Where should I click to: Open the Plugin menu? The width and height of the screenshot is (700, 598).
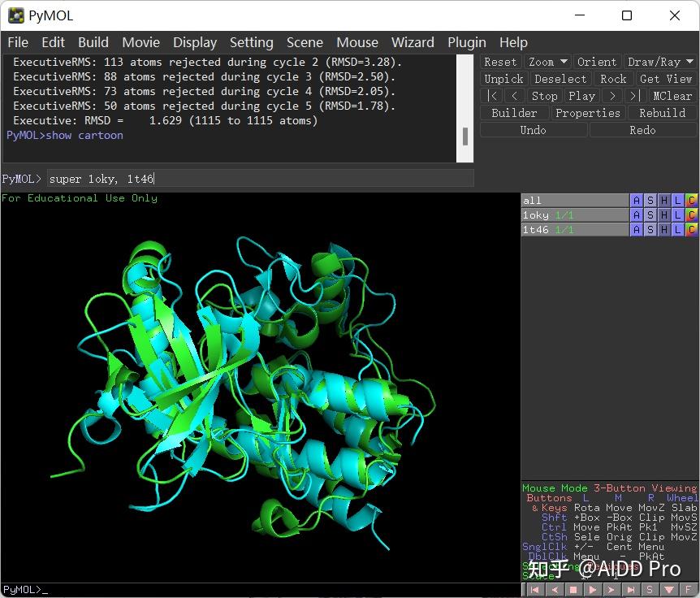(467, 42)
